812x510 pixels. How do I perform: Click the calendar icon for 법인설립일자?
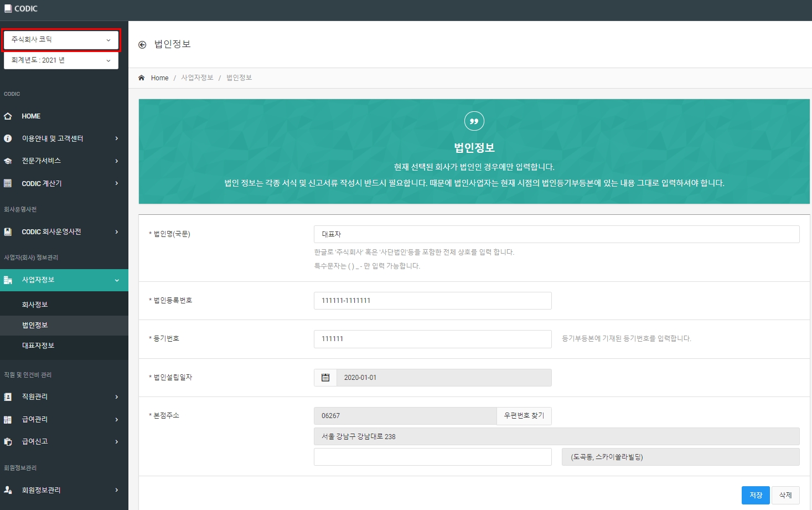click(325, 378)
